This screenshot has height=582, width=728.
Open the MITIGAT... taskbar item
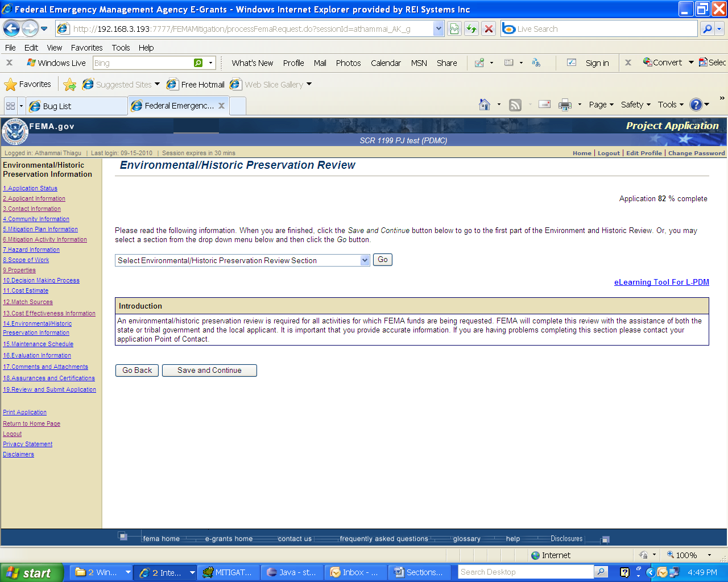click(x=228, y=572)
